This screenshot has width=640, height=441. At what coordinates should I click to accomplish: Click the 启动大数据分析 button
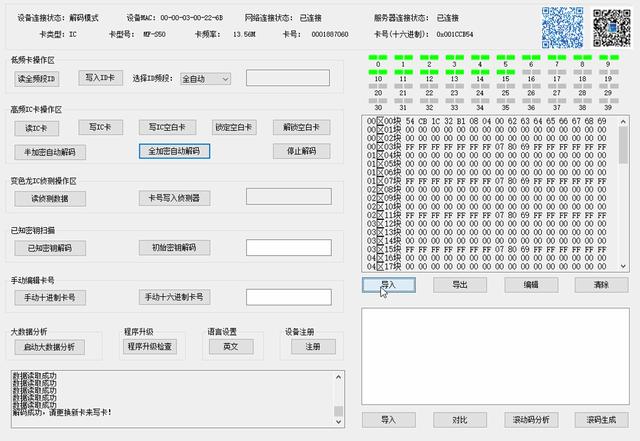pyautogui.click(x=49, y=347)
